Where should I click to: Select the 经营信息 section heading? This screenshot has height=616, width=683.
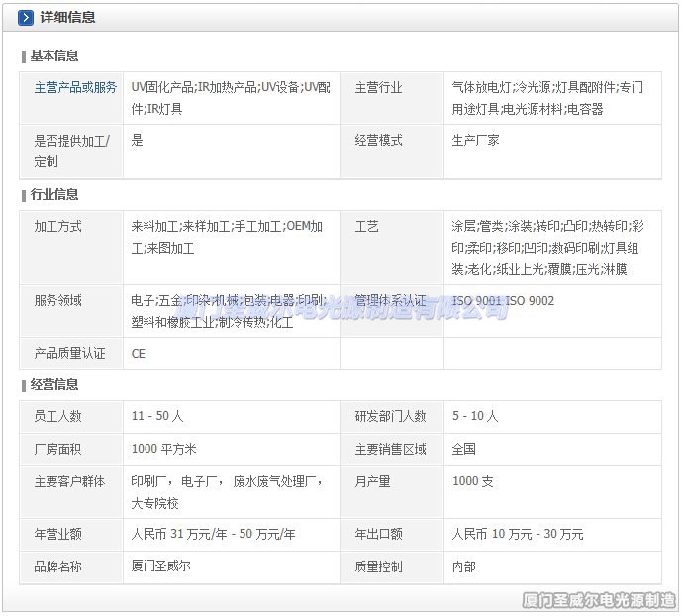point(54,384)
